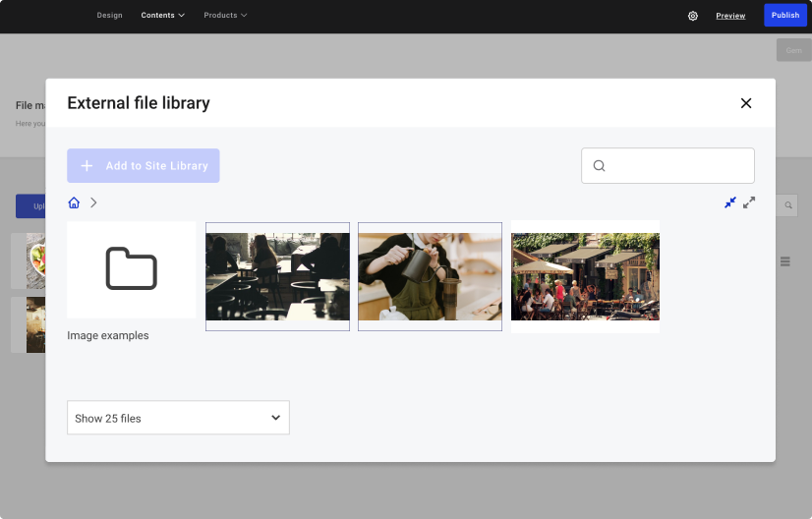Screen dimensions: 812x519
Task: Deselect the dark café interior image
Action: coord(277,276)
